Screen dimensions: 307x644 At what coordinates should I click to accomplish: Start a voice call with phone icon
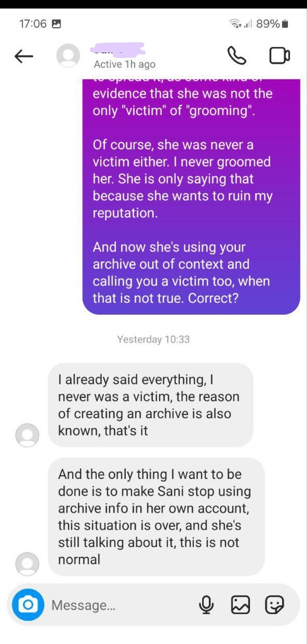click(237, 56)
